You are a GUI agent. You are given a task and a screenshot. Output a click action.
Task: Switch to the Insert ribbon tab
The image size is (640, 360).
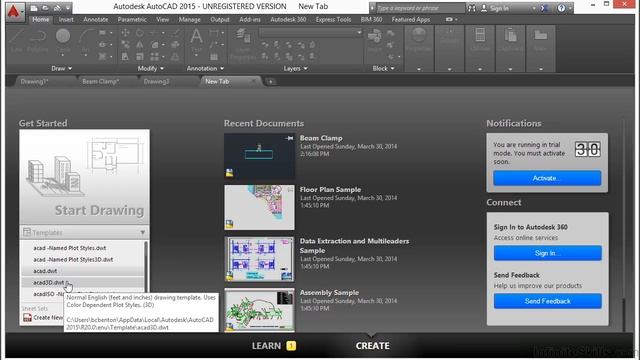(66, 19)
